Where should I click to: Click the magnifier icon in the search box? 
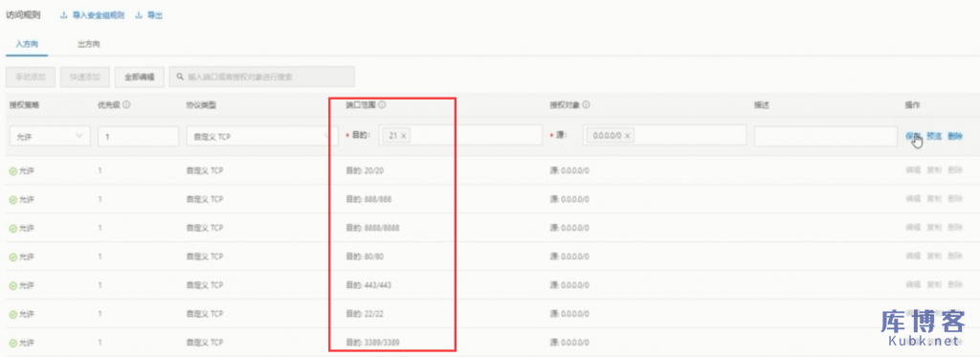[x=180, y=77]
